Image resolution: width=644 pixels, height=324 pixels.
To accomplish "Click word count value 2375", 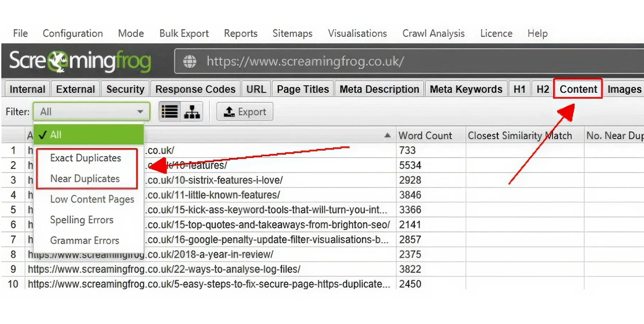I will click(410, 254).
